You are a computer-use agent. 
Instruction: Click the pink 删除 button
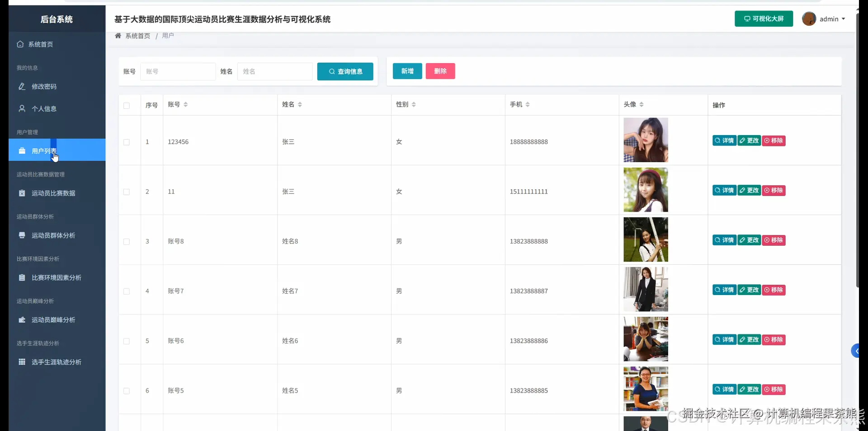[x=440, y=71]
